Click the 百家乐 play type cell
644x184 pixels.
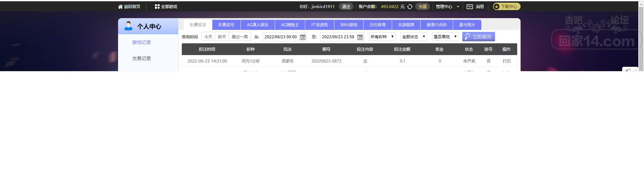coord(288,61)
